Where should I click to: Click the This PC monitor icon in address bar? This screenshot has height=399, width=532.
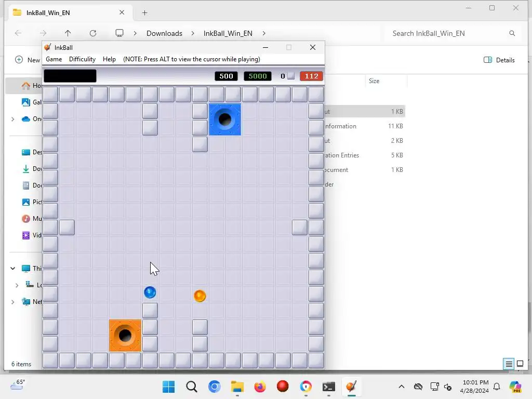click(x=119, y=33)
